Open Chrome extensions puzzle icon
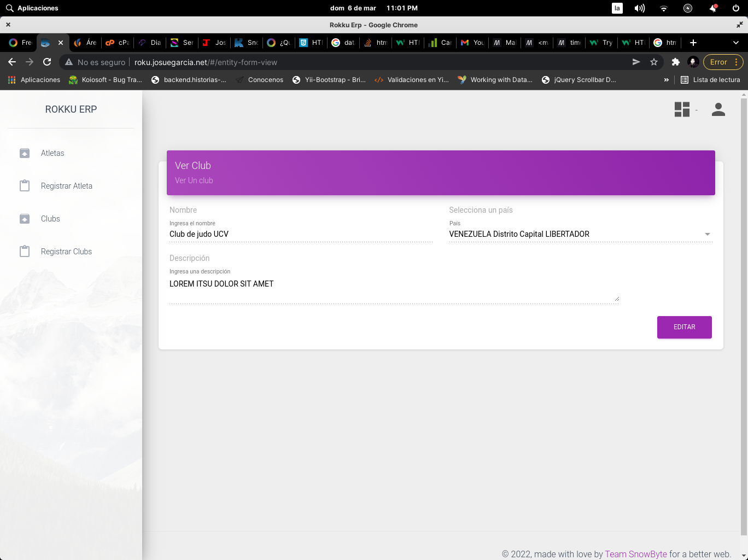Screen dimensions: 748x560 coord(675,62)
